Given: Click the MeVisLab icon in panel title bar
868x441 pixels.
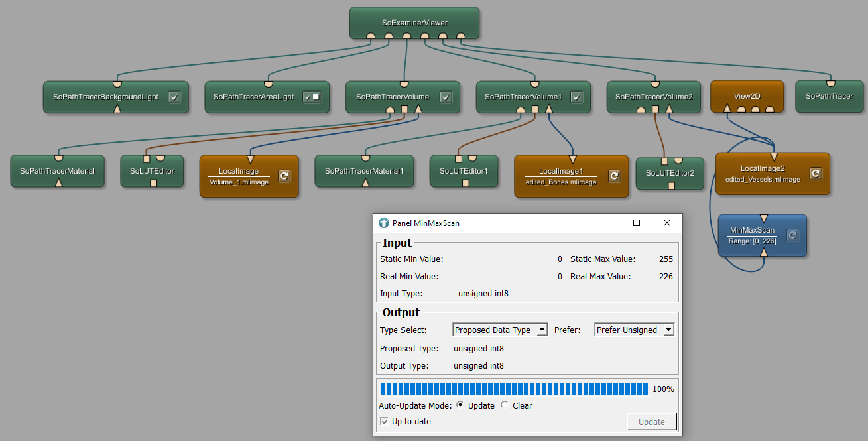Looking at the screenshot, I should [x=384, y=223].
